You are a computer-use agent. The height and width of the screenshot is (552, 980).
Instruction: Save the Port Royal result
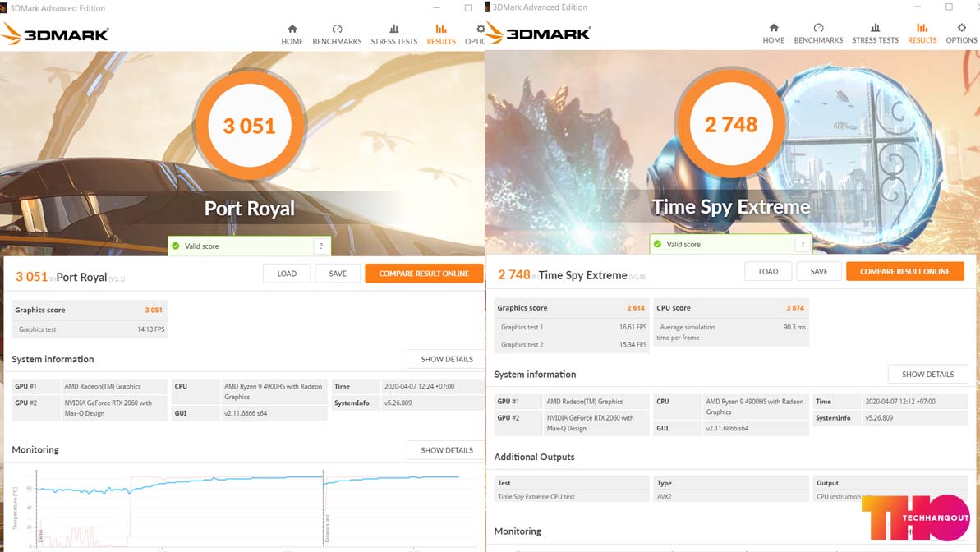click(338, 274)
